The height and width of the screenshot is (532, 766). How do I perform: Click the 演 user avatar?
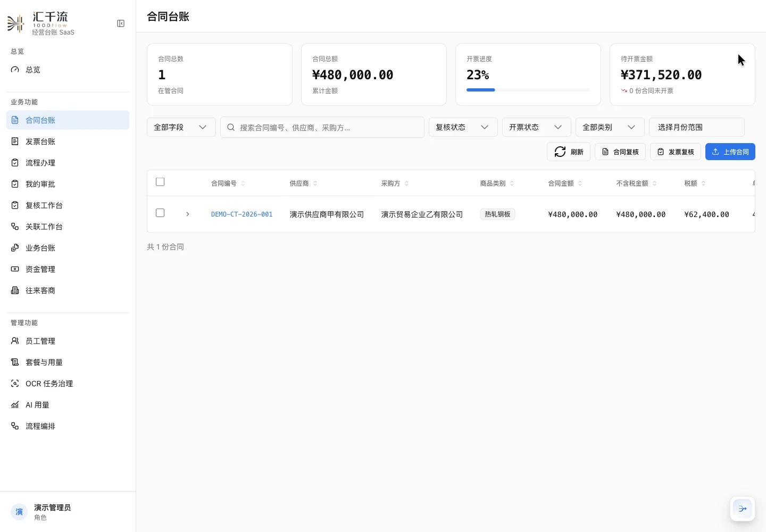coord(19,512)
